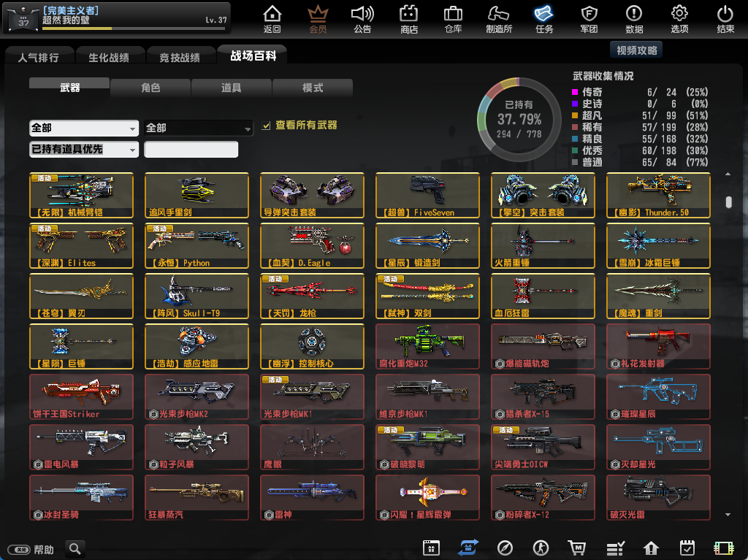Image resolution: width=748 pixels, height=560 pixels.
Task: Click the scroll up arrow
Action: pyautogui.click(x=728, y=174)
